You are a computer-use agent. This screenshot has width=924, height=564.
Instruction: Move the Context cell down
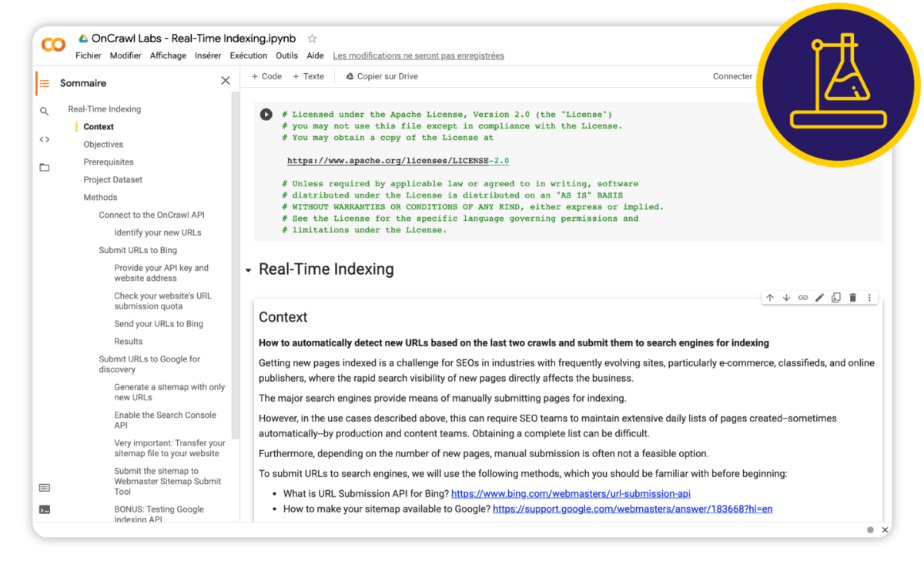coord(786,298)
